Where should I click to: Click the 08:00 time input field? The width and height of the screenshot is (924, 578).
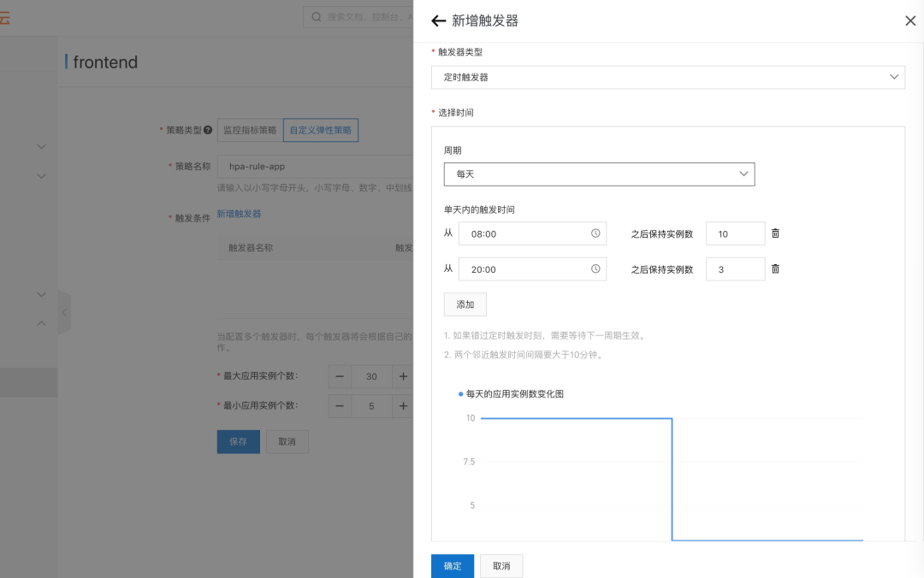click(x=532, y=234)
